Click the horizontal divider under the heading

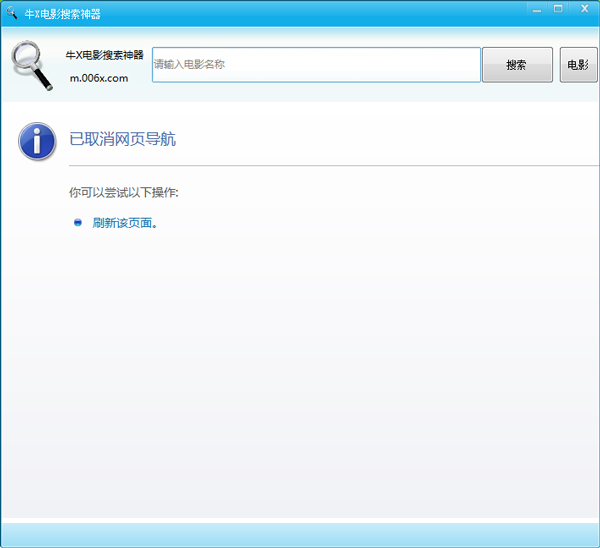330,164
